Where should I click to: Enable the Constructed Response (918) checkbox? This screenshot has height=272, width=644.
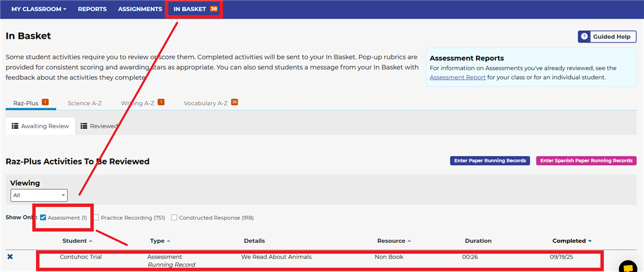[x=175, y=218]
